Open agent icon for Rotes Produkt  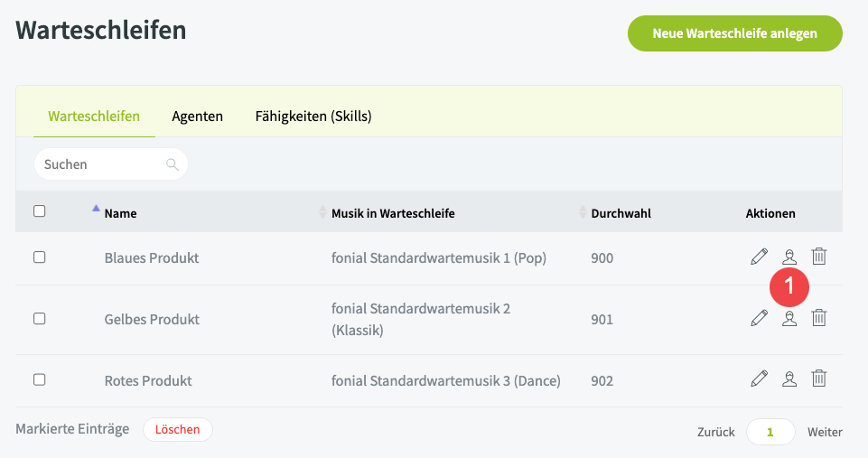(x=789, y=379)
